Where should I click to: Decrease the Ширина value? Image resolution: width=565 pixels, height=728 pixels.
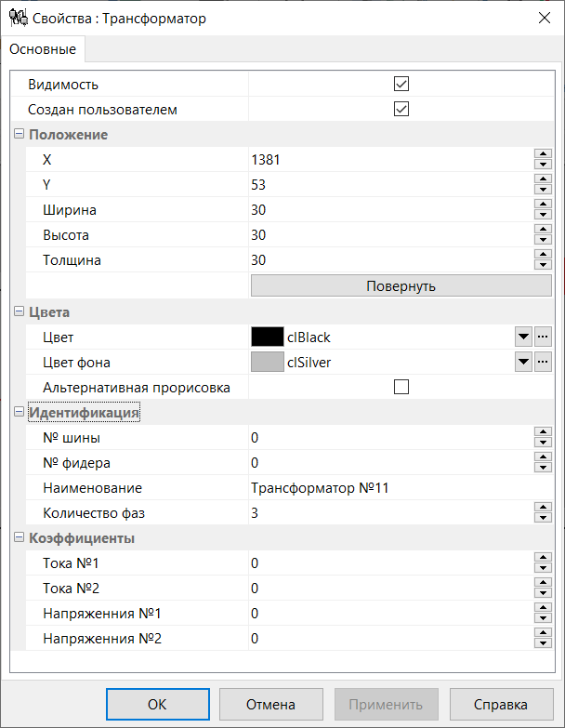point(544,215)
